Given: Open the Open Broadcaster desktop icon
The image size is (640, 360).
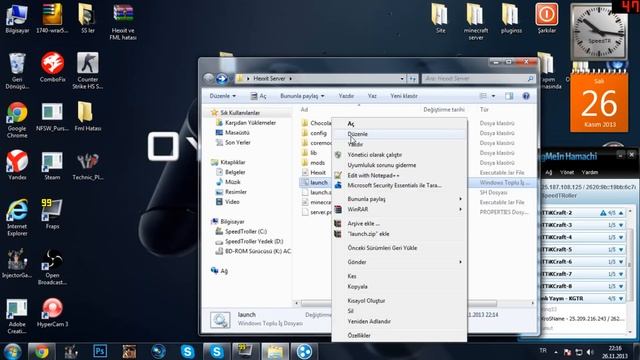Looking at the screenshot, I should pos(52,267).
